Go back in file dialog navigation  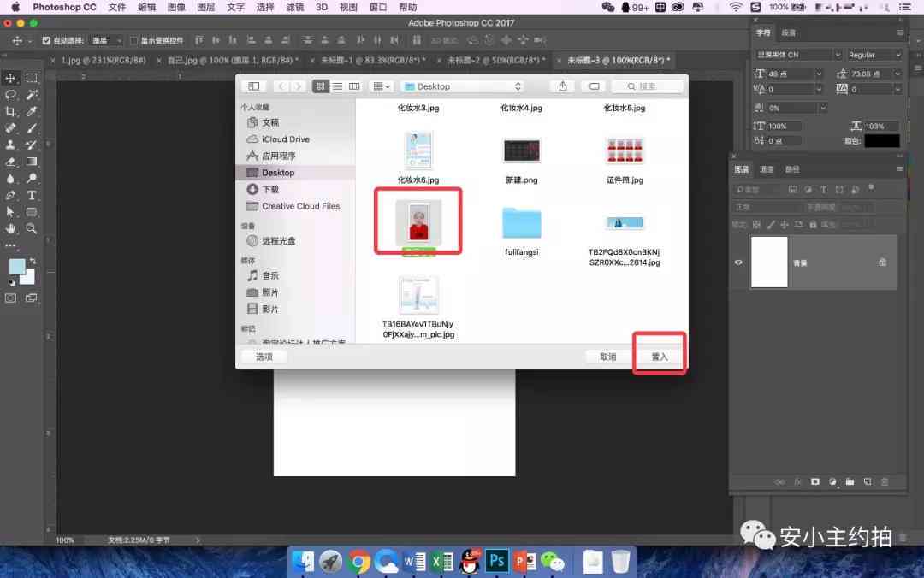(281, 86)
